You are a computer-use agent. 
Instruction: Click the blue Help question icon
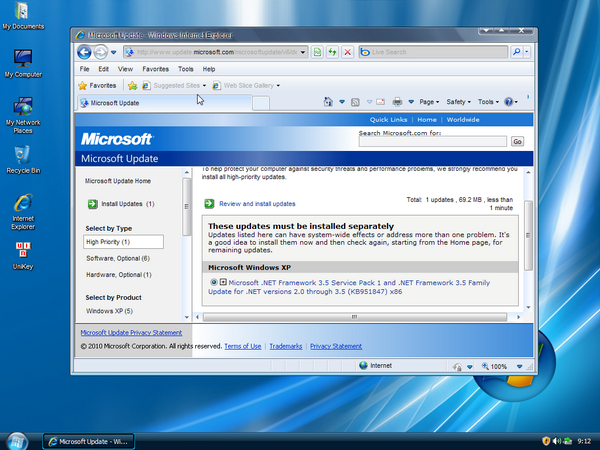point(509,102)
